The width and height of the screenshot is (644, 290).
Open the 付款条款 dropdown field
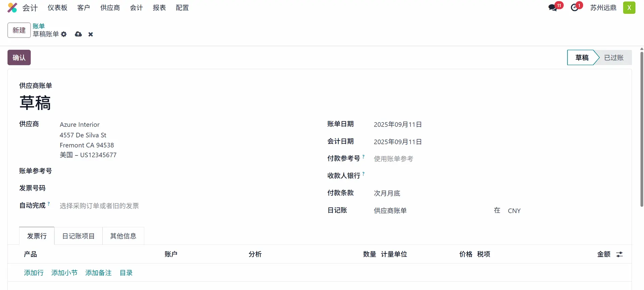coord(429,193)
